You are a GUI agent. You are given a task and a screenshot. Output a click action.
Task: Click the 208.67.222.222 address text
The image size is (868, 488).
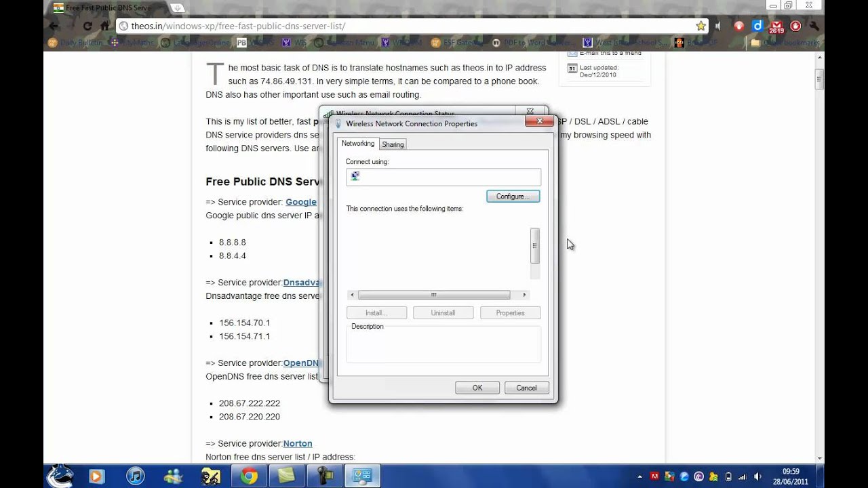[x=250, y=403]
